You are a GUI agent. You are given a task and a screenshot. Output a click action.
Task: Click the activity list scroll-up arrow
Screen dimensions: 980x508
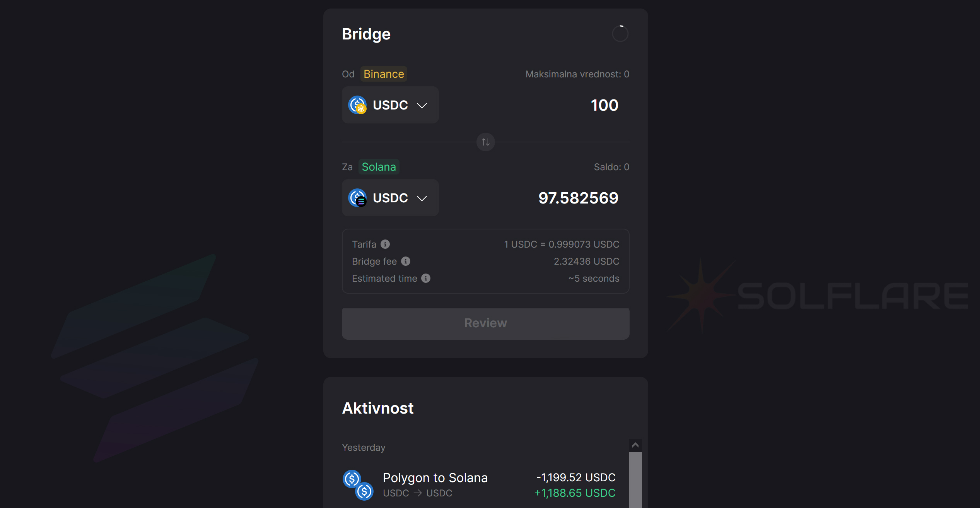pos(635,445)
